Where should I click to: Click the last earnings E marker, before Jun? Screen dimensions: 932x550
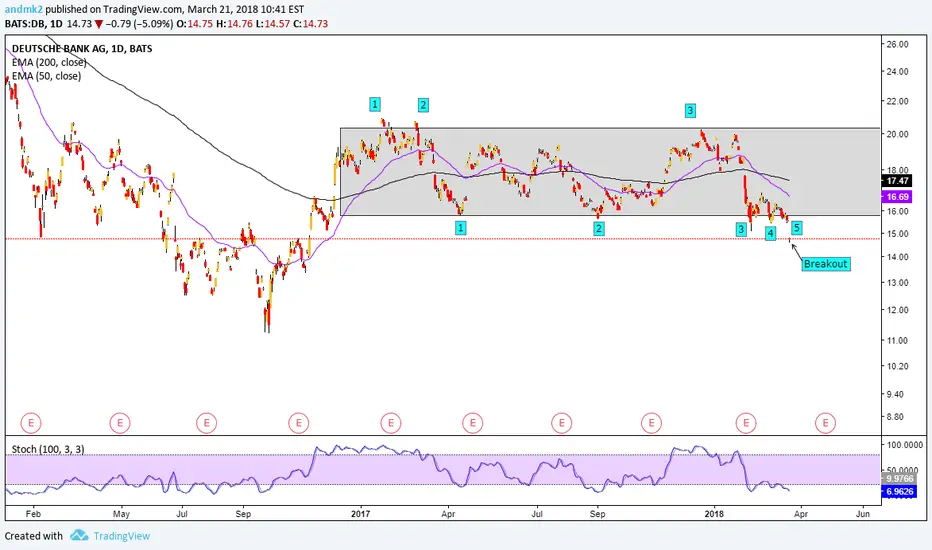coord(825,423)
